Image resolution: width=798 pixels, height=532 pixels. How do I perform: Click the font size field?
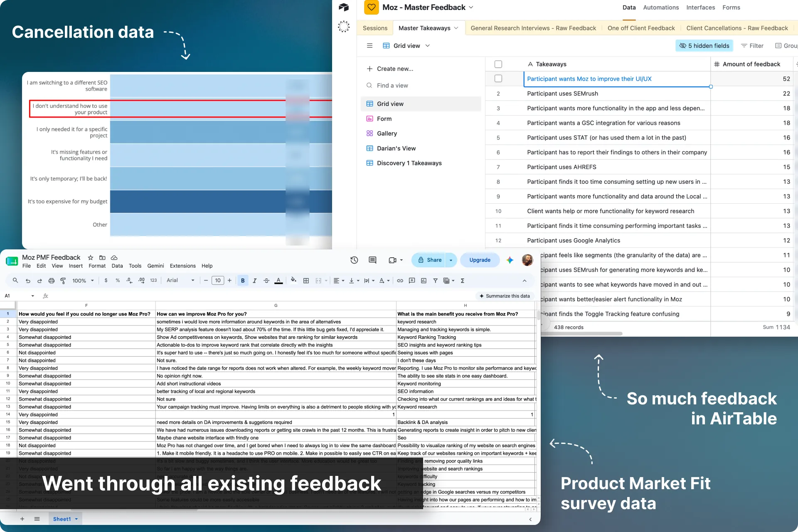(x=218, y=281)
